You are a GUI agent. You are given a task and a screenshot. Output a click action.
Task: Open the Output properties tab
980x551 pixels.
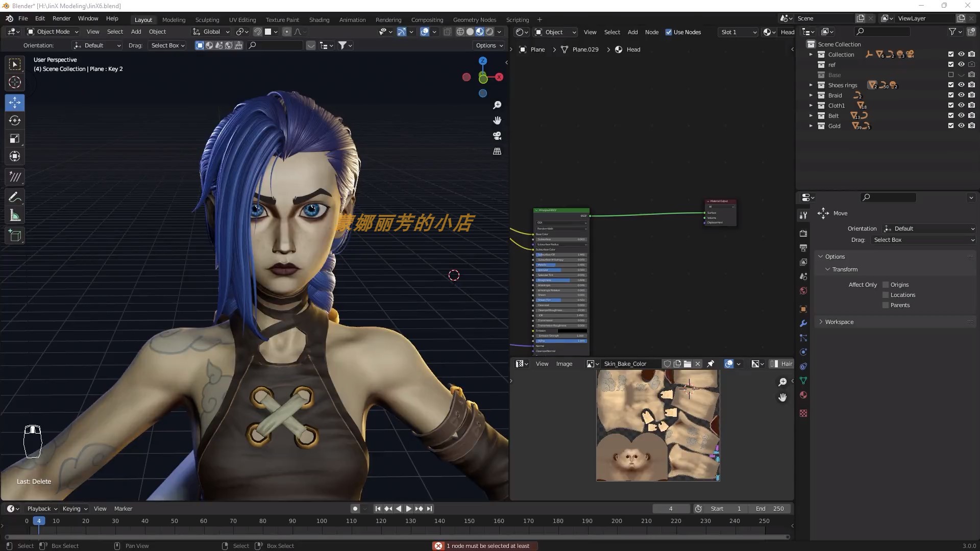coord(803,247)
